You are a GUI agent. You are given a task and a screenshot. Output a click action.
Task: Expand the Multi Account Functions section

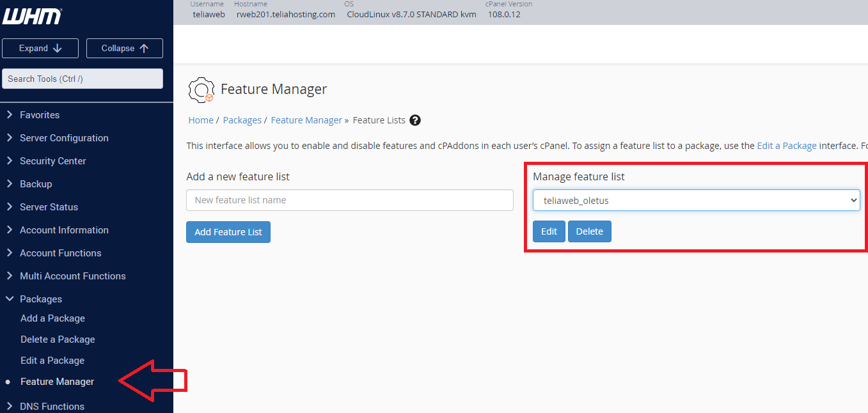pos(72,276)
